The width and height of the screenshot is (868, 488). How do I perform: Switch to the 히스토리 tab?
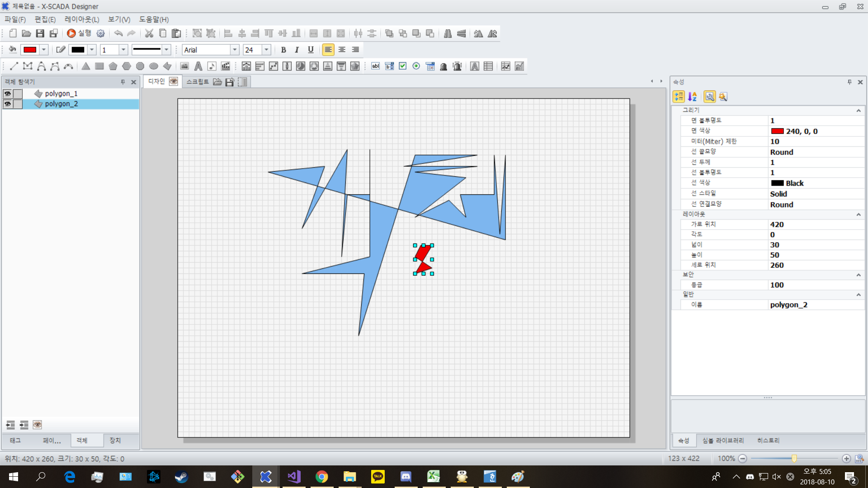point(769,441)
